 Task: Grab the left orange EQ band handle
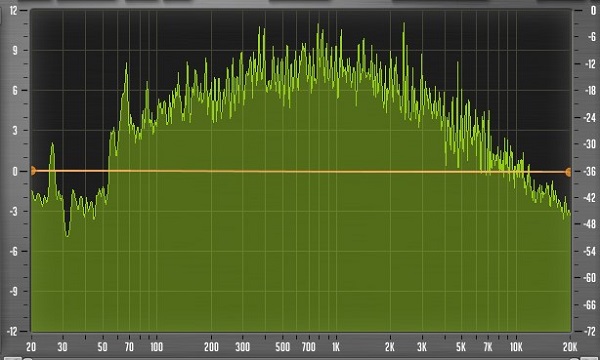pyautogui.click(x=33, y=171)
